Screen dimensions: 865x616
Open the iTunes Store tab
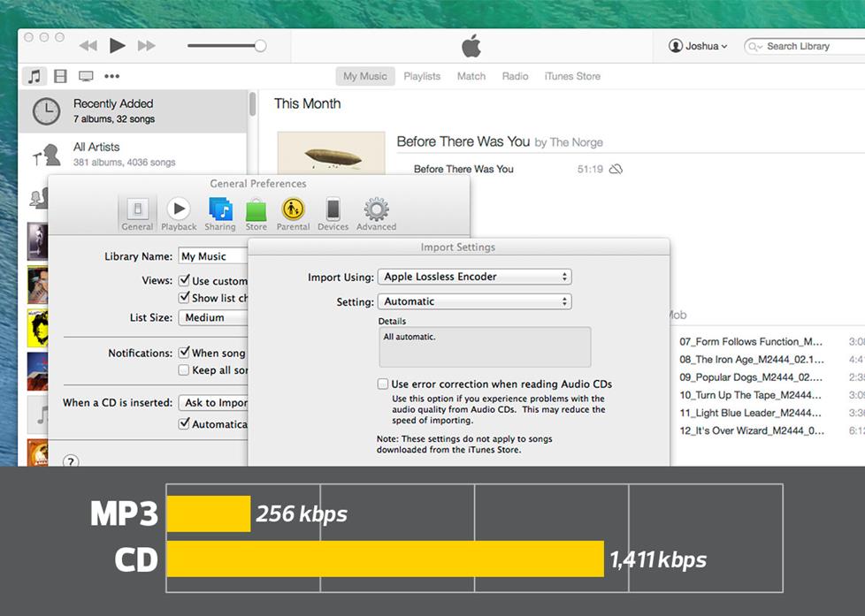coord(572,76)
